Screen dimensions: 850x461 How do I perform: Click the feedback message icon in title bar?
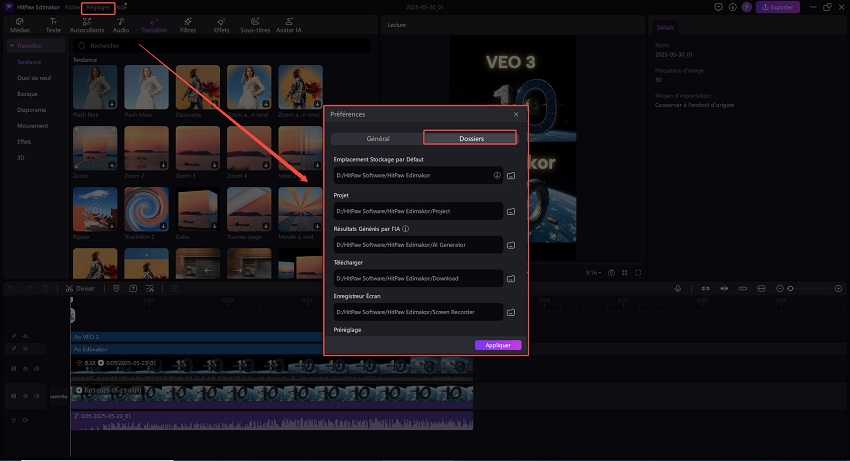718,7
